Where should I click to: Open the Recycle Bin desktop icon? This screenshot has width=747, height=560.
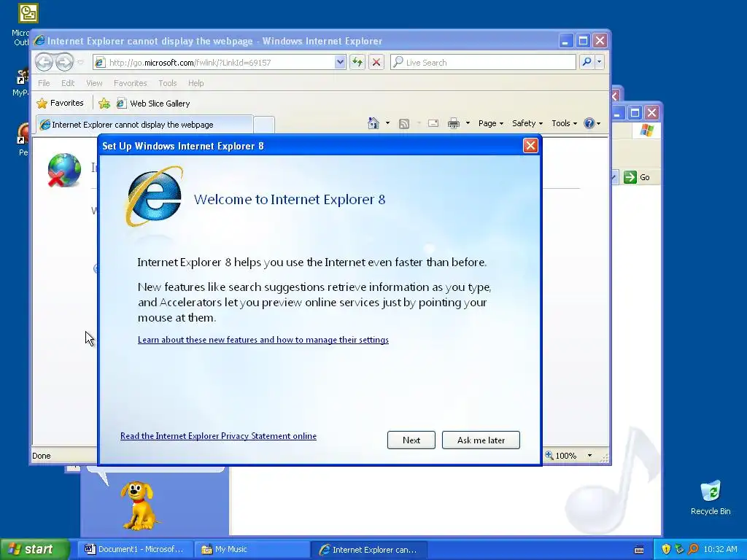711,497
